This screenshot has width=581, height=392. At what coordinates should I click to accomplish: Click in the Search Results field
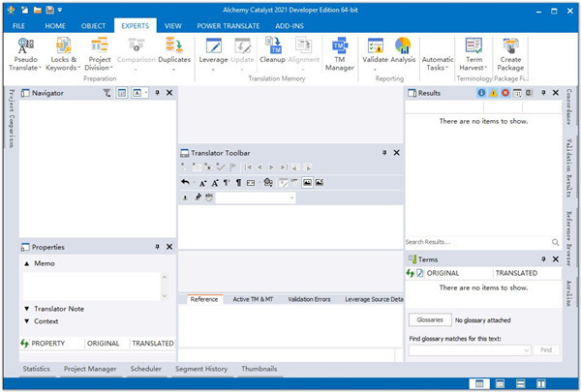tap(477, 242)
